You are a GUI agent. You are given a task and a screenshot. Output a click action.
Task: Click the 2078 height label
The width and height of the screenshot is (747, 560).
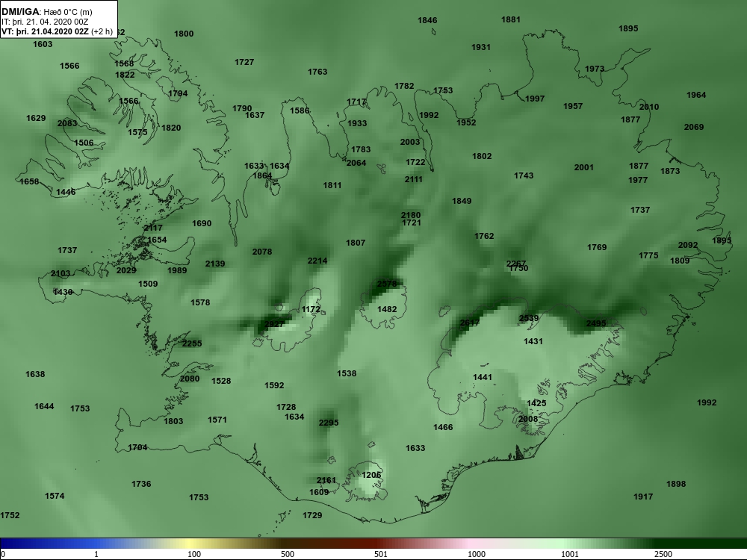(262, 252)
